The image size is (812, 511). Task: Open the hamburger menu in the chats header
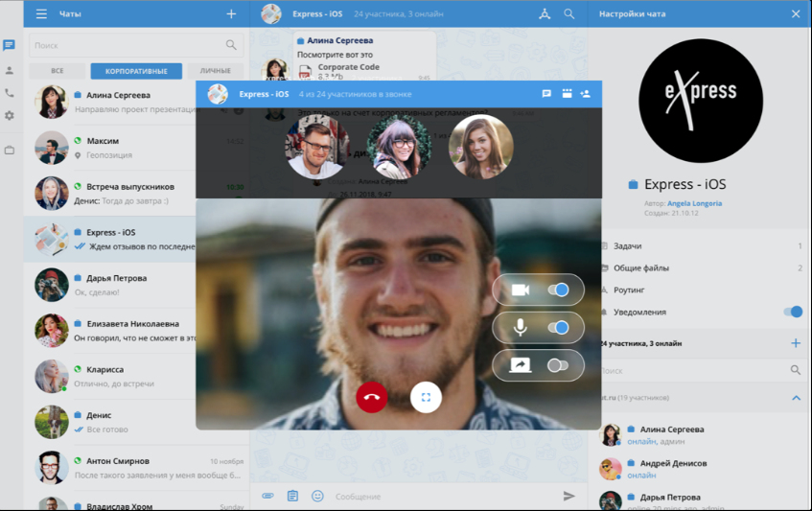[41, 14]
